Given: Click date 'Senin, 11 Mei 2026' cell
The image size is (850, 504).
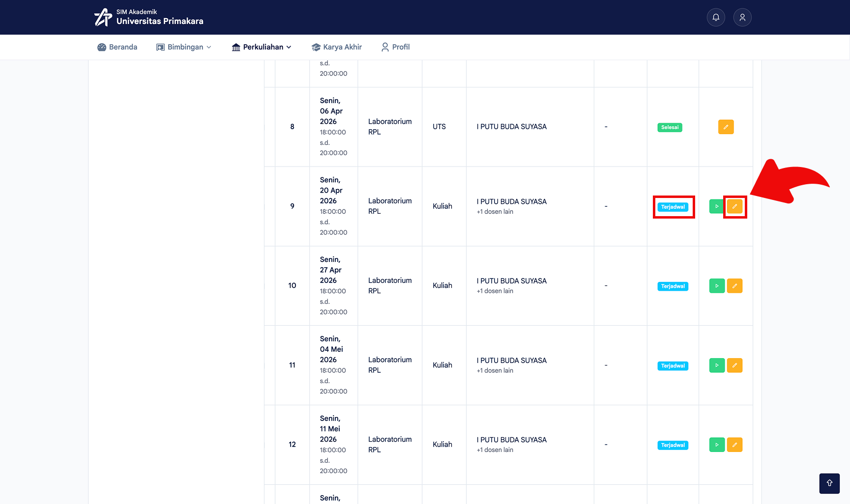Looking at the screenshot, I should click(x=333, y=445).
